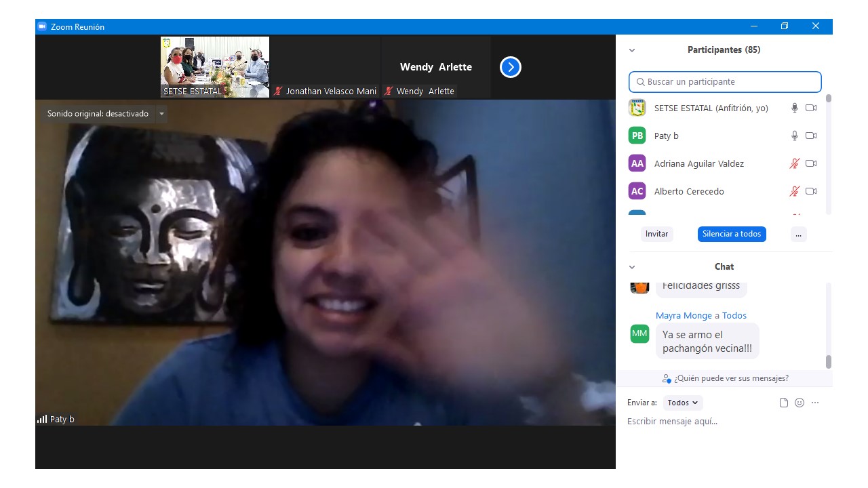Image resolution: width=868 pixels, height=488 pixels.
Task: Open the emoji picker in chat
Action: point(800,403)
